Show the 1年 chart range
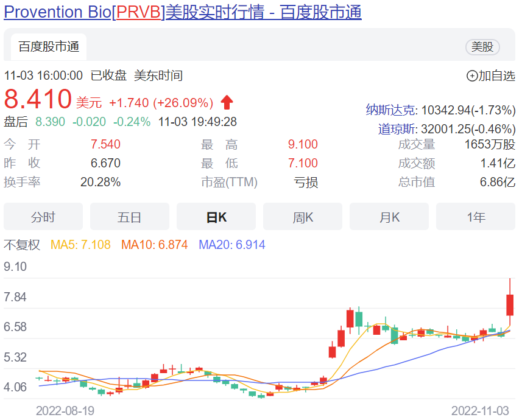The width and height of the screenshot is (522, 420). pos(476,217)
